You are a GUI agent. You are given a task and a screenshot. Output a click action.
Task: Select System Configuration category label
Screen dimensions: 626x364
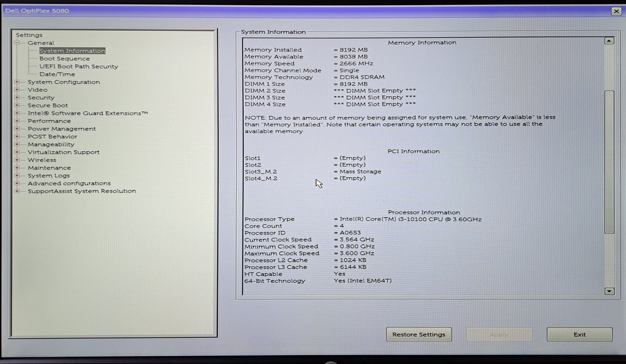pos(63,82)
